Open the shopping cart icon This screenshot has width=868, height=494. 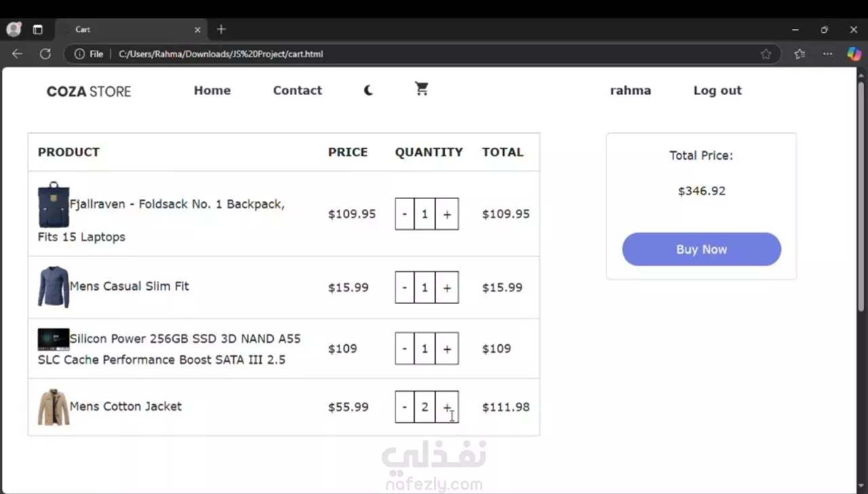coord(422,89)
